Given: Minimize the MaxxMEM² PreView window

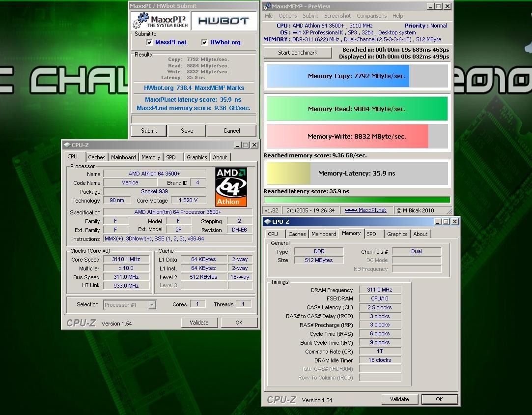Looking at the screenshot, I should pos(430,6).
